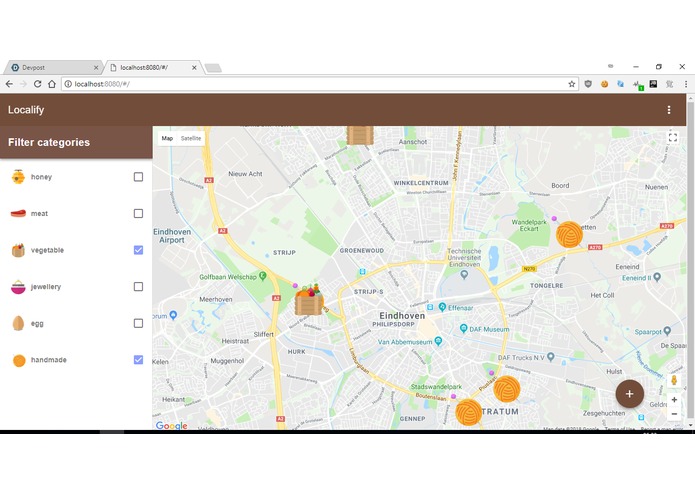Image resolution: width=695 pixels, height=494 pixels.
Task: Enable the jewellery filter checkbox
Action: click(x=138, y=287)
